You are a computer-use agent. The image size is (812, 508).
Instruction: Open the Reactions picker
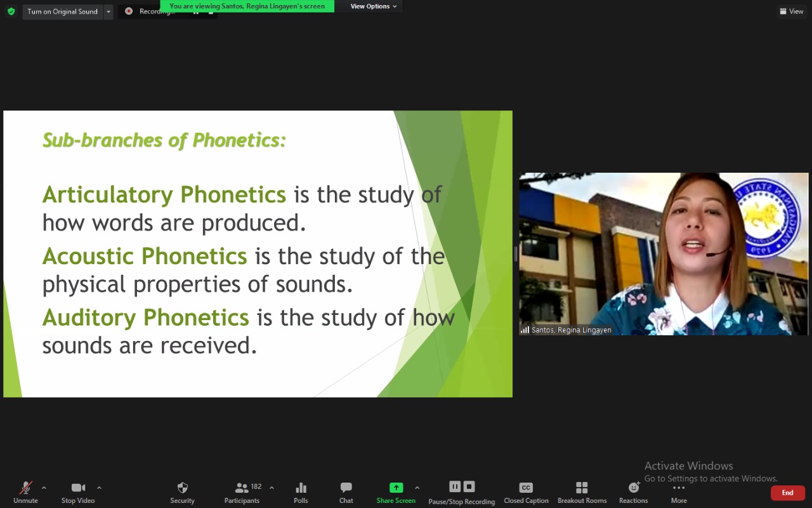point(633,493)
